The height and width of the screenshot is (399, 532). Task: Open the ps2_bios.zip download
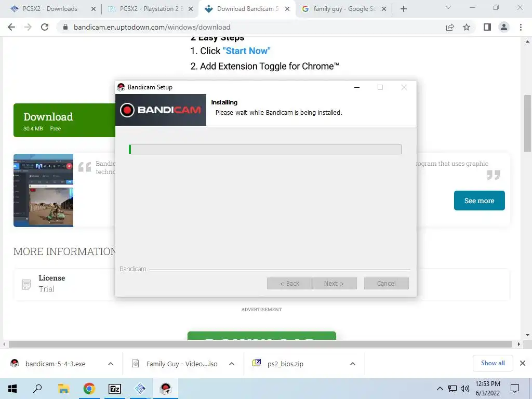tap(278, 364)
